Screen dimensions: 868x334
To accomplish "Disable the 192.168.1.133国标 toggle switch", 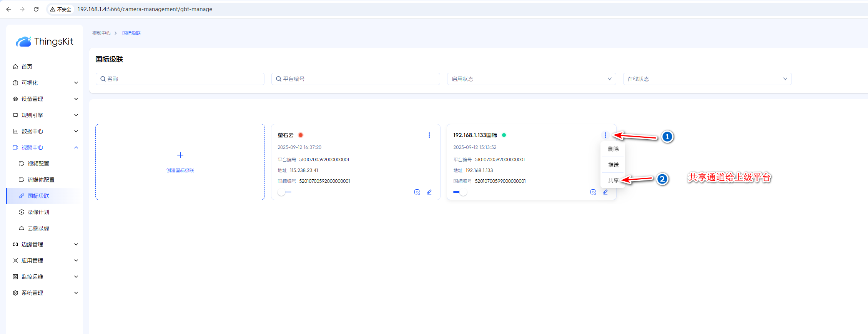I will (460, 192).
